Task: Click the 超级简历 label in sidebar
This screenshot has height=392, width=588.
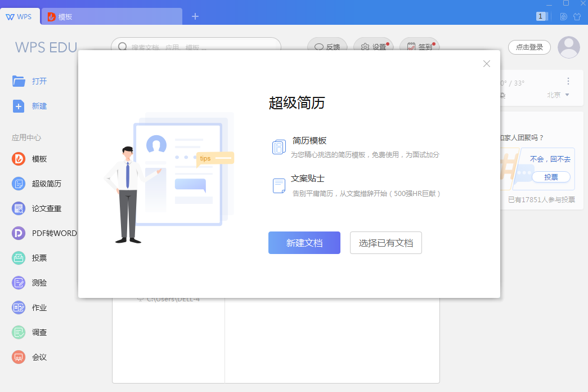Action: [x=47, y=184]
